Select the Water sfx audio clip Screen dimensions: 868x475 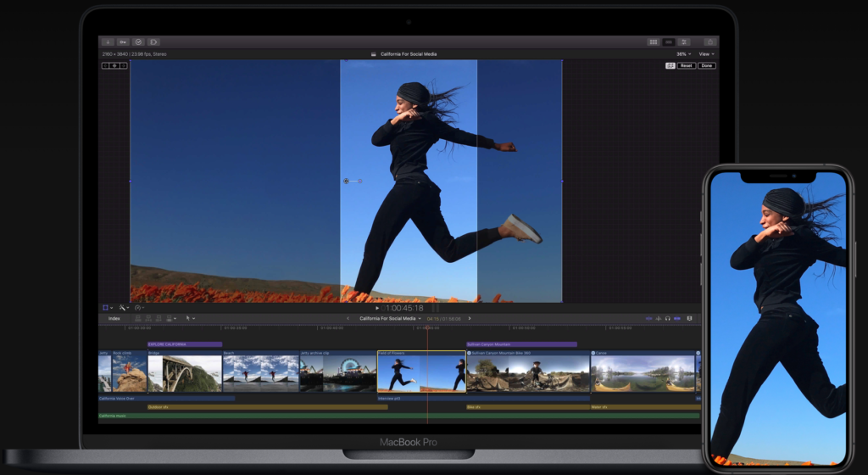coord(645,407)
